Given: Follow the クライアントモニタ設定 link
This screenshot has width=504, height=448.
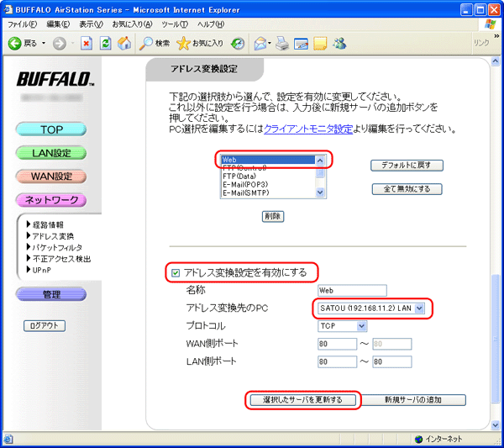Looking at the screenshot, I should 308,129.
